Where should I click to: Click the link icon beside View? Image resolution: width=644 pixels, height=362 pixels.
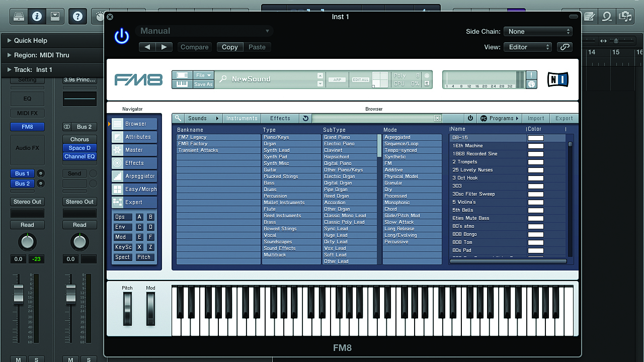[565, 47]
